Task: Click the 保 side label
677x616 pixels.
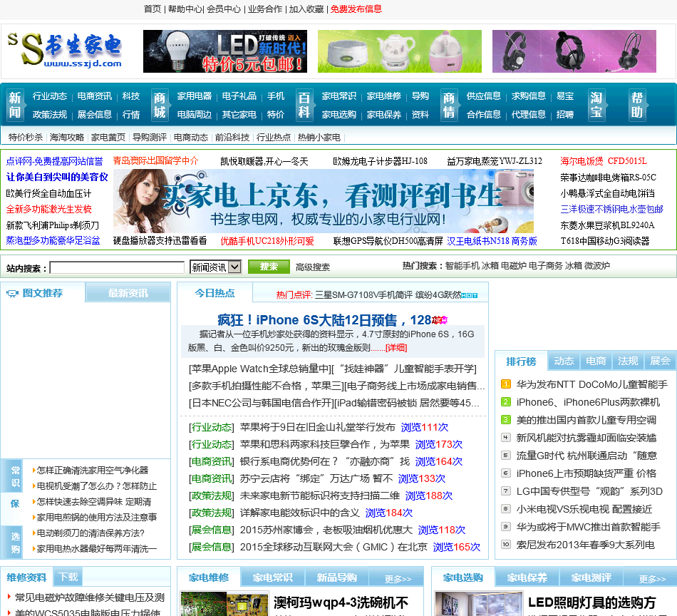Action: pos(16,503)
